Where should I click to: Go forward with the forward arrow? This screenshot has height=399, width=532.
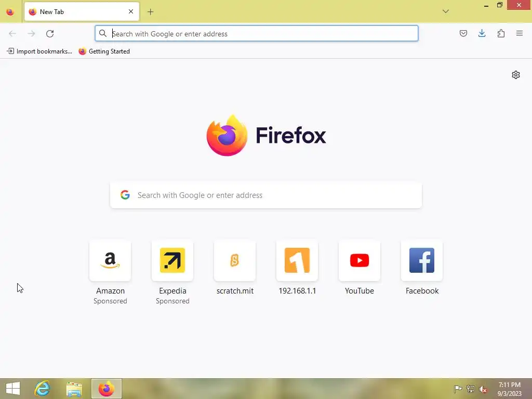coord(31,34)
